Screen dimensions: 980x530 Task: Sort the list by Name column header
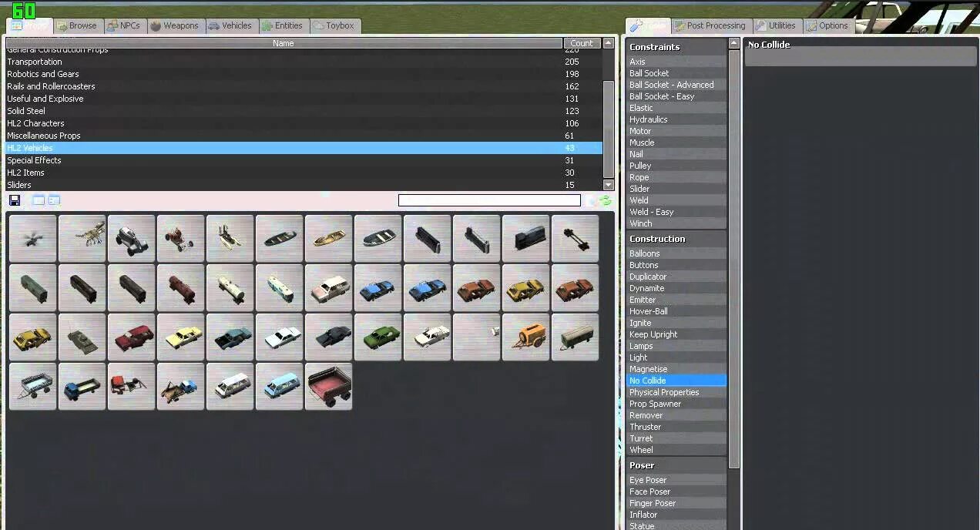coord(284,43)
